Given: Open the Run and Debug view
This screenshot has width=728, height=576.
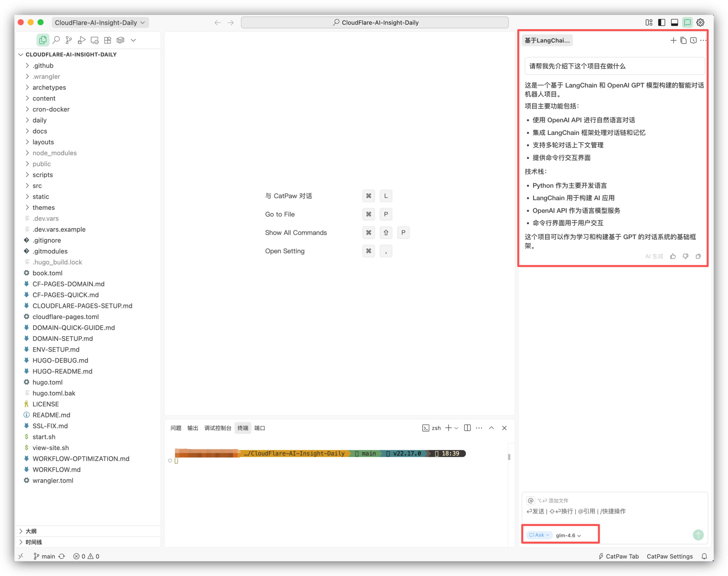Looking at the screenshot, I should click(82, 40).
